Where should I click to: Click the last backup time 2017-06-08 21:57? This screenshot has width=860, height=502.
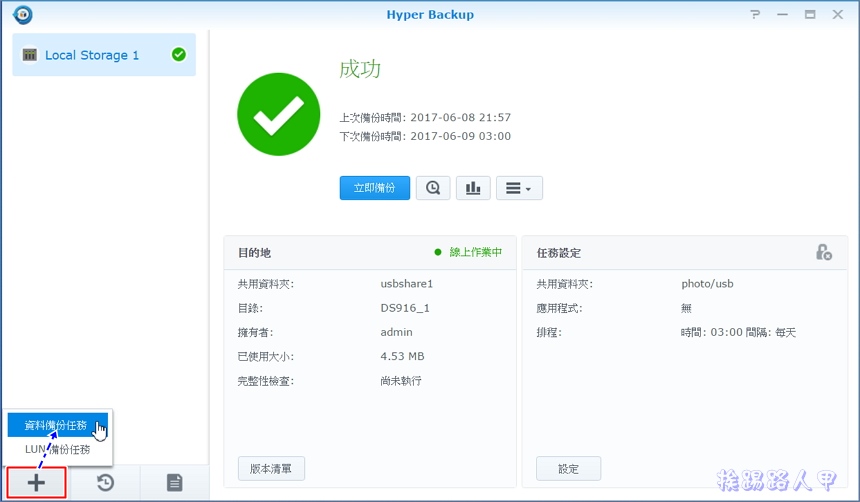[x=460, y=117]
